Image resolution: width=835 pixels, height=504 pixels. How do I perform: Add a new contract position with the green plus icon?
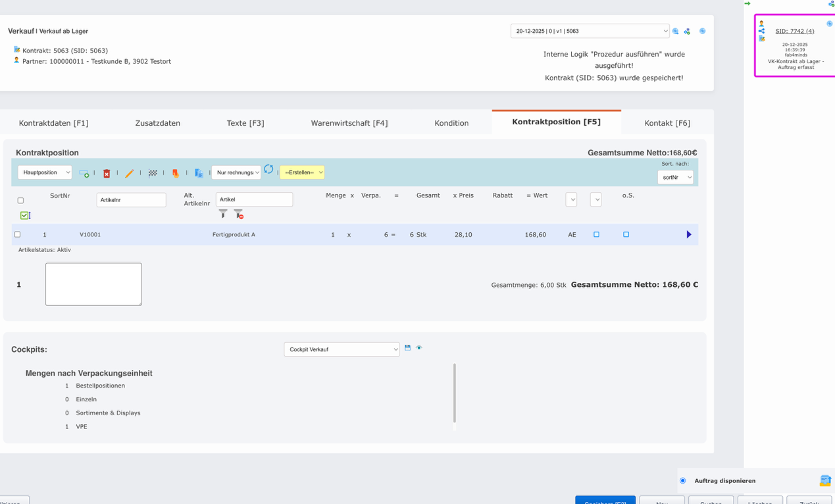[x=84, y=172]
